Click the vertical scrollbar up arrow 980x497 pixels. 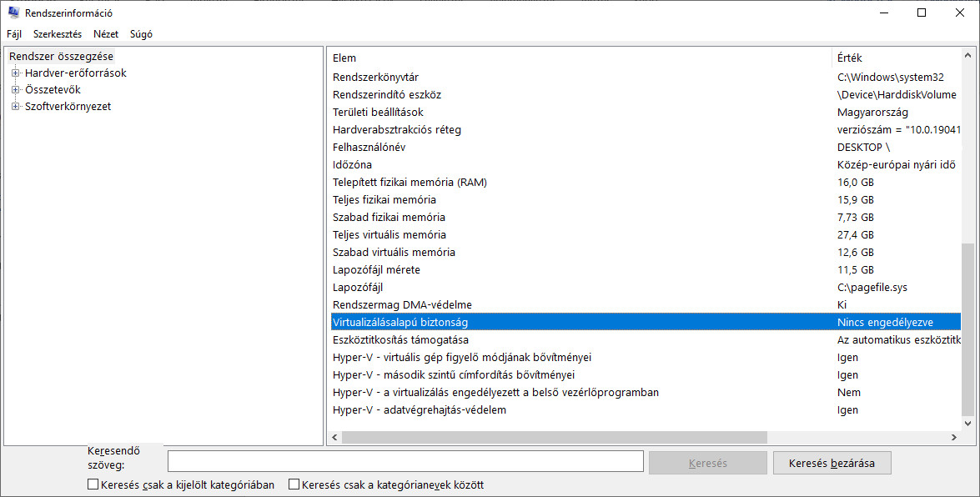(968, 56)
